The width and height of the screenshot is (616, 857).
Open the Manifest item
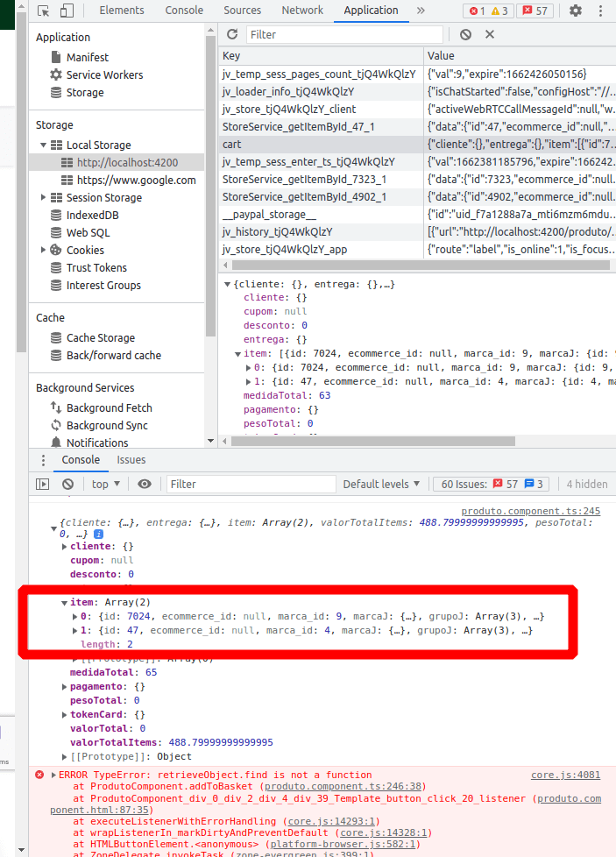point(87,57)
